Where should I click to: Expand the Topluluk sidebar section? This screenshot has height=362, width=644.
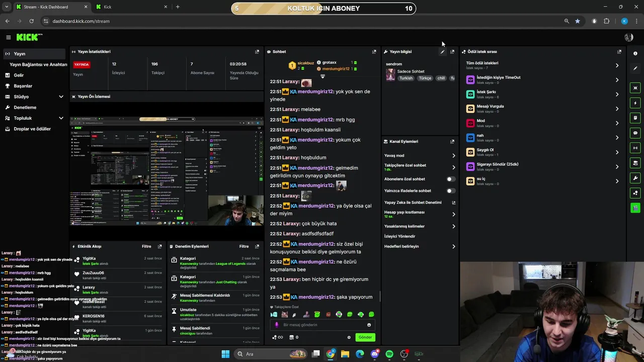point(33,118)
